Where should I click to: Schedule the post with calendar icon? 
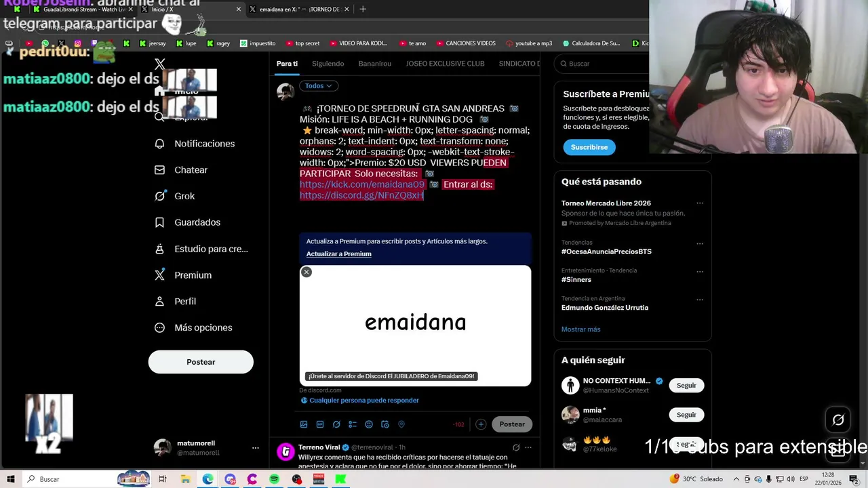point(385,424)
